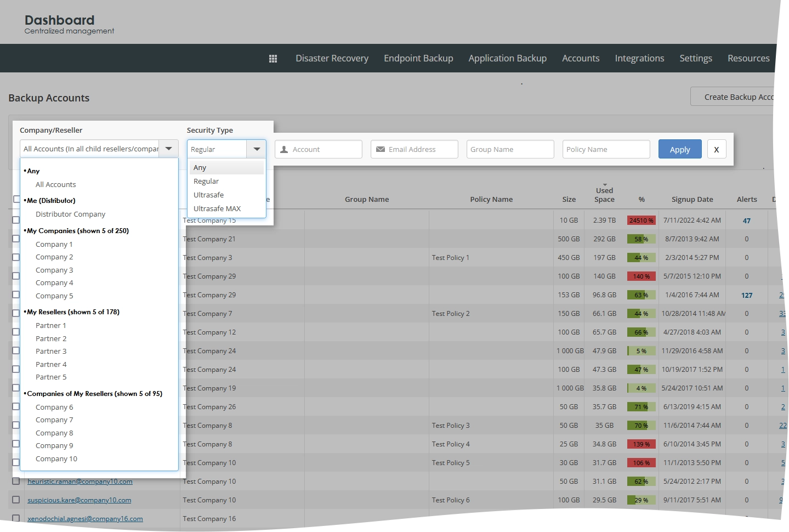Viewport: 789px width, 532px height.
Task: Select Partner 4 reseller option
Action: tap(50, 365)
